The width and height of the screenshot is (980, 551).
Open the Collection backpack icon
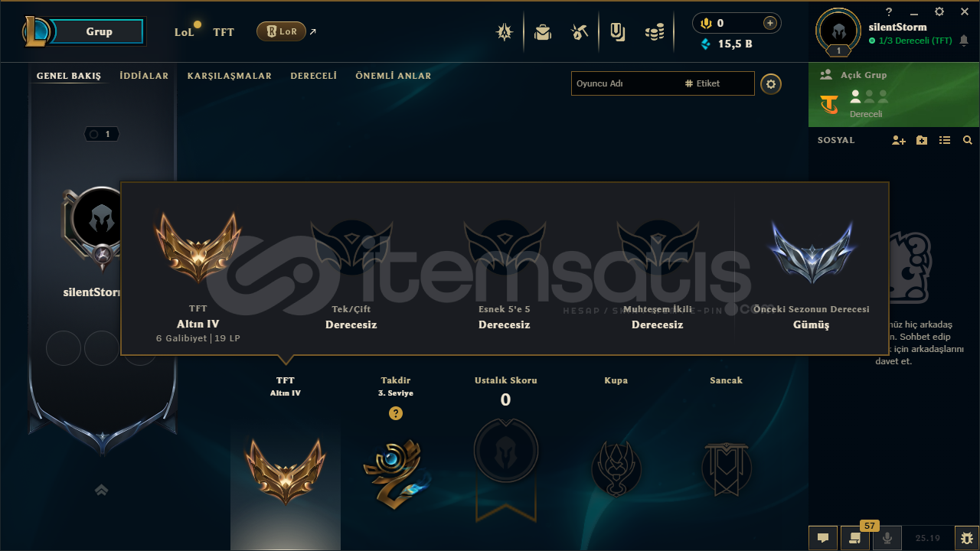[543, 32]
